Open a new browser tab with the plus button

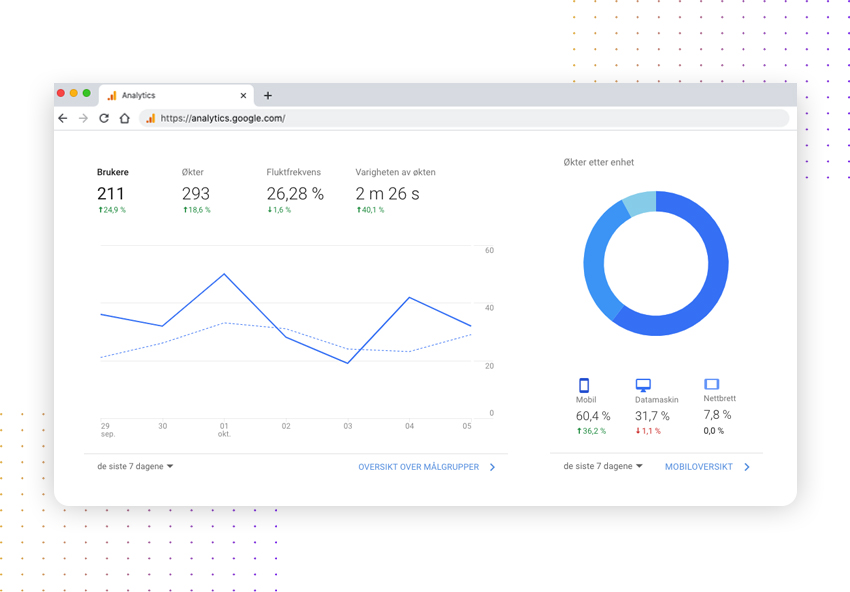pyautogui.click(x=267, y=95)
